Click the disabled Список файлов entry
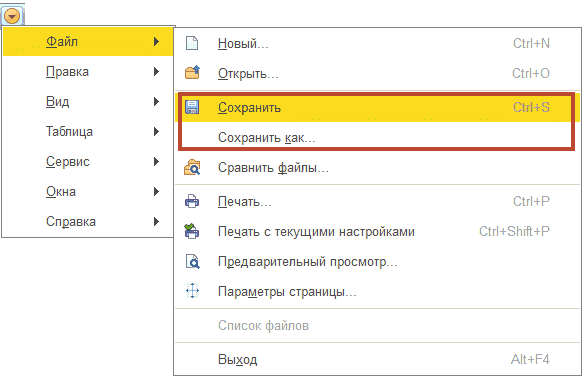 coord(377,325)
